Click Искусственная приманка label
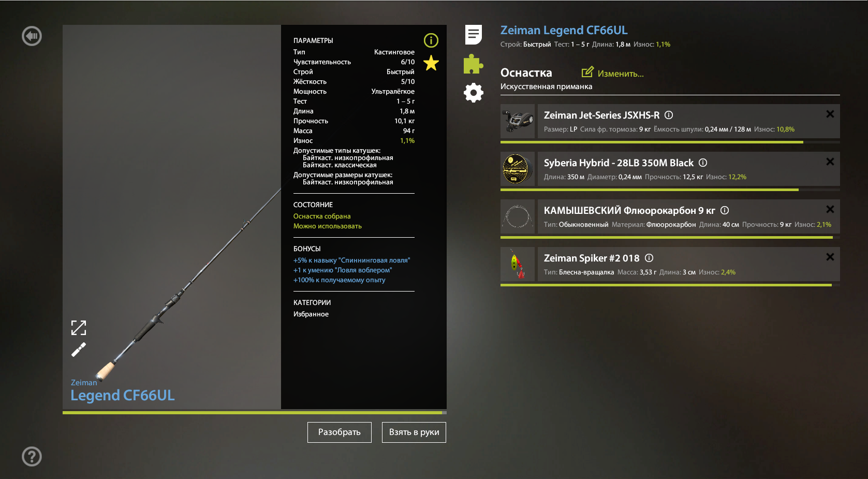This screenshot has height=479, width=868. (546, 86)
